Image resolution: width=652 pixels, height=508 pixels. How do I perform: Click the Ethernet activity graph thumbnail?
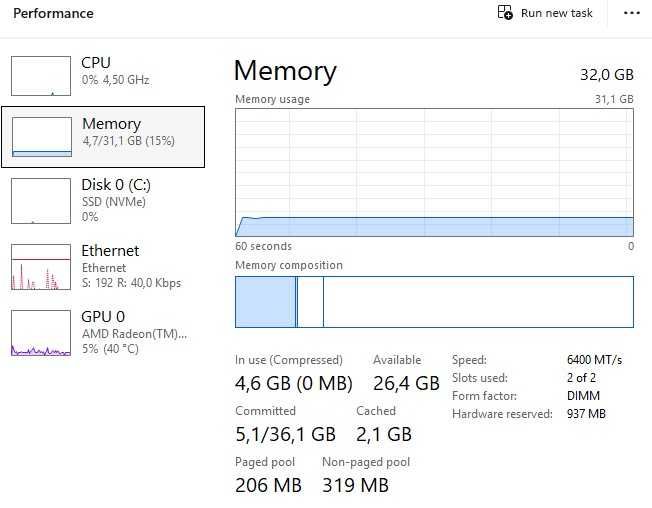pyautogui.click(x=41, y=267)
